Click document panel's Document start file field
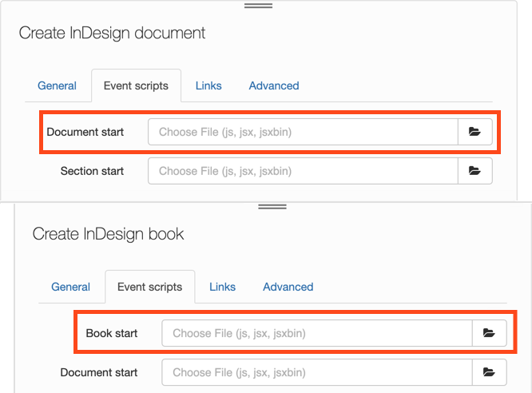This screenshot has height=393, width=532. pyautogui.click(x=303, y=132)
